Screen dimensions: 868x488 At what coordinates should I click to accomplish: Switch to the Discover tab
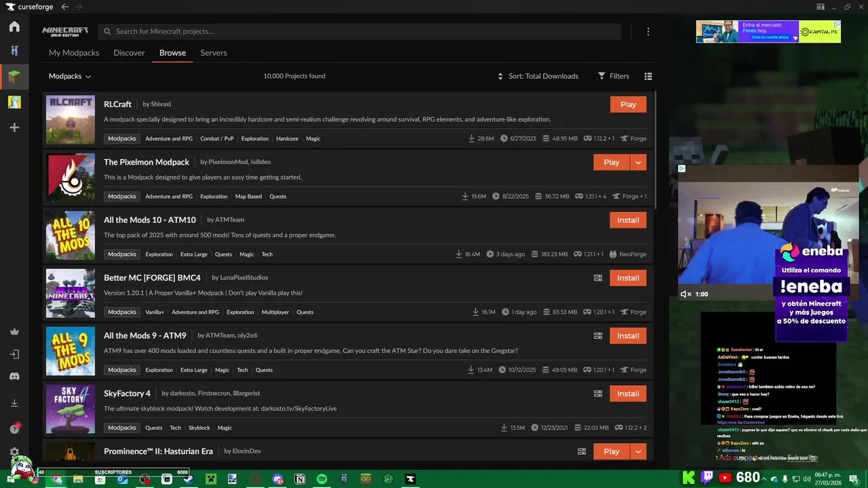130,53
